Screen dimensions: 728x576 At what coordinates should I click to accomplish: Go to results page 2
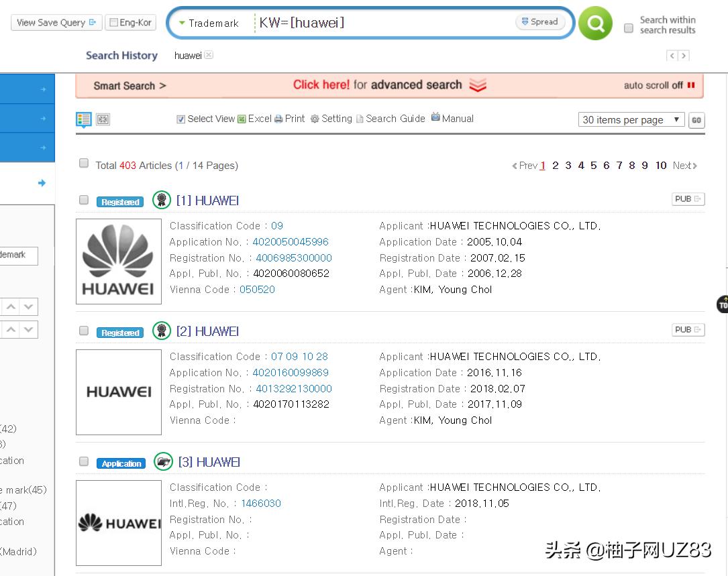(556, 165)
